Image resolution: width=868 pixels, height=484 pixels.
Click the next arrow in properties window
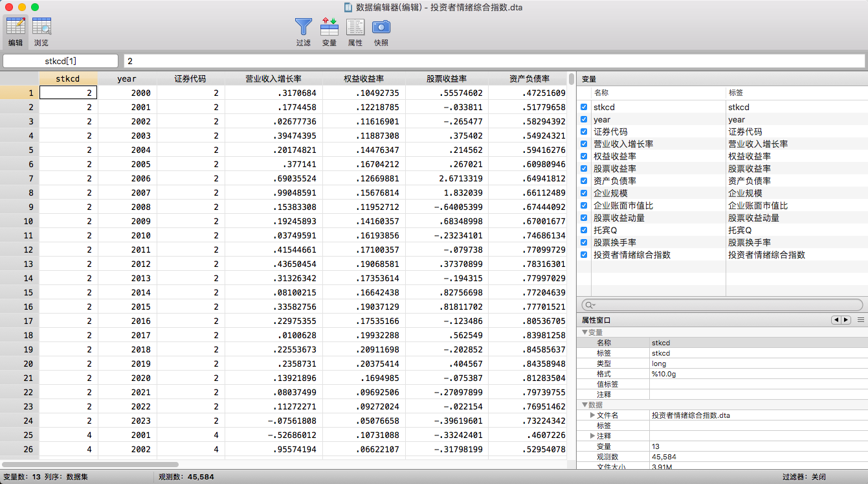click(846, 320)
